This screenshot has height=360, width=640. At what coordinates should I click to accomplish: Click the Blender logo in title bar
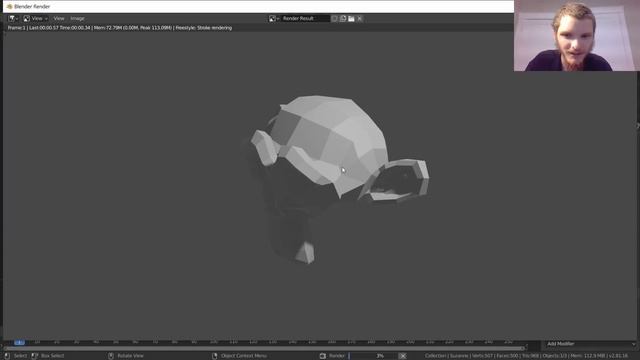pyautogui.click(x=9, y=7)
